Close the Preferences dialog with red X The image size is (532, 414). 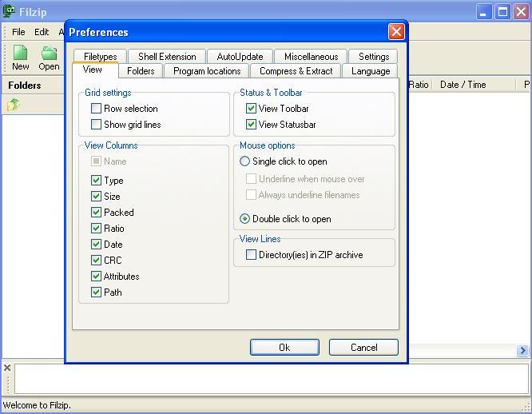(x=396, y=32)
